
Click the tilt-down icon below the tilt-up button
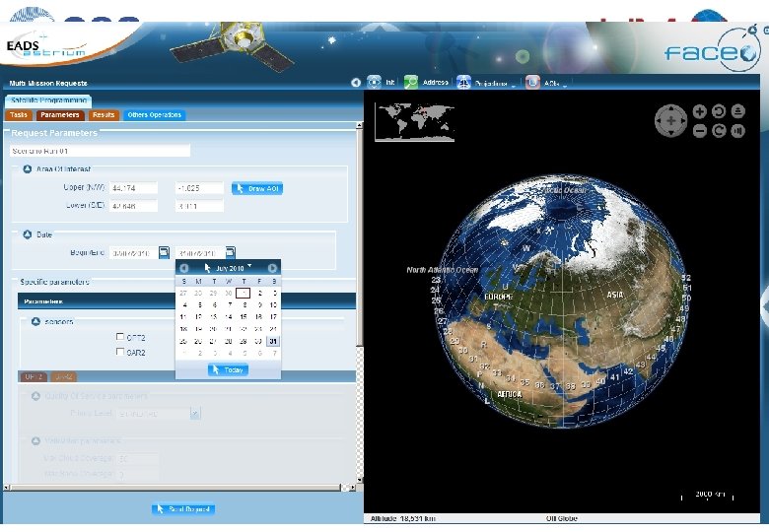click(x=738, y=131)
